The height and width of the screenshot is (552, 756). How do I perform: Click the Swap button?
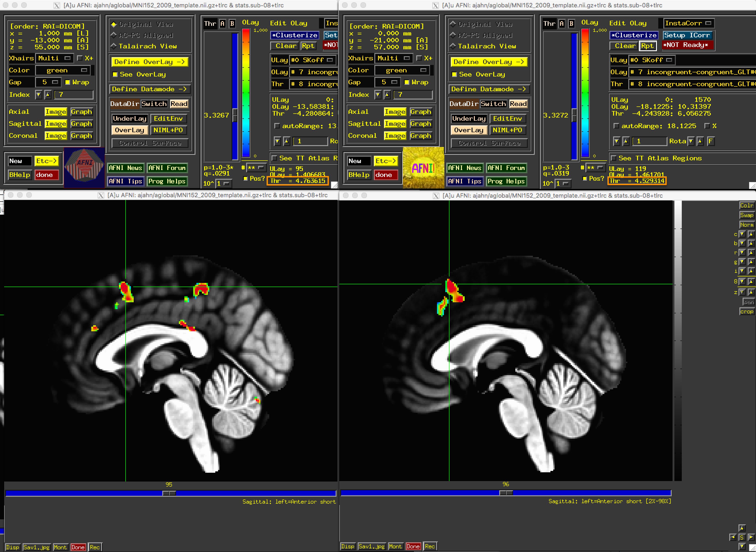pos(747,215)
